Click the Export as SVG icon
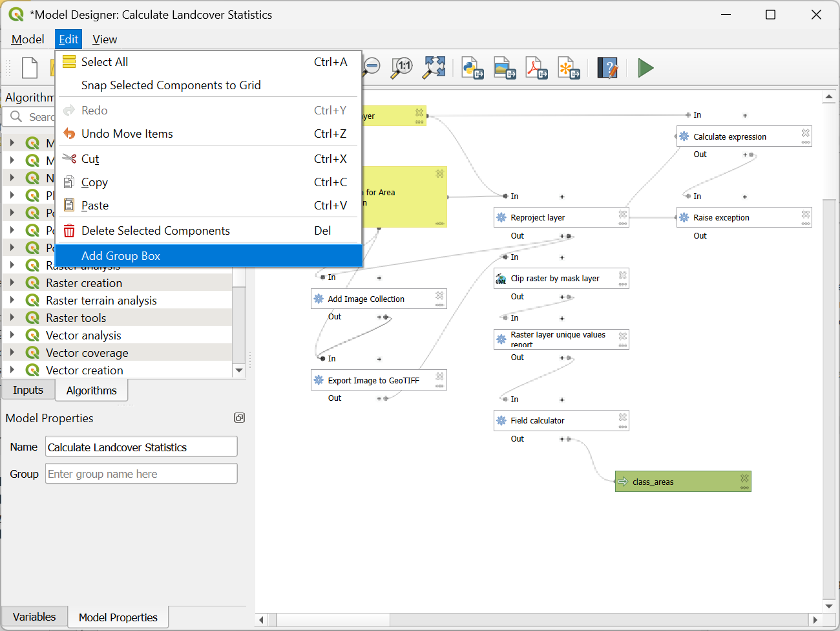 pos(569,67)
